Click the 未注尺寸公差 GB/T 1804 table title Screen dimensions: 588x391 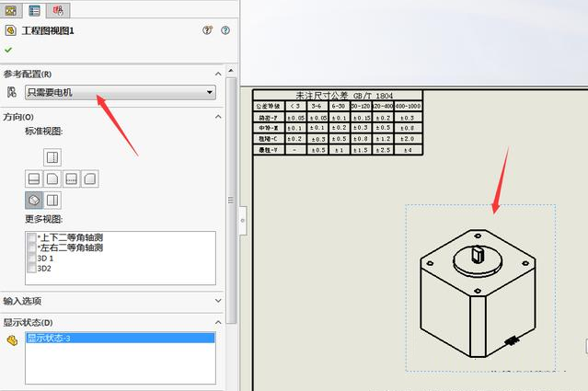coord(344,95)
